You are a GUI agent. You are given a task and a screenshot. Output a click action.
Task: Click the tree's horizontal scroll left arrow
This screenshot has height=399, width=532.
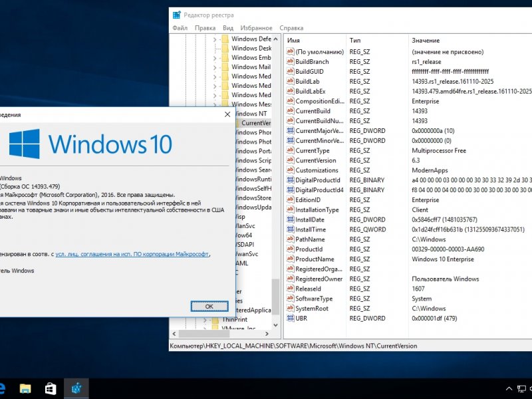pos(174,334)
